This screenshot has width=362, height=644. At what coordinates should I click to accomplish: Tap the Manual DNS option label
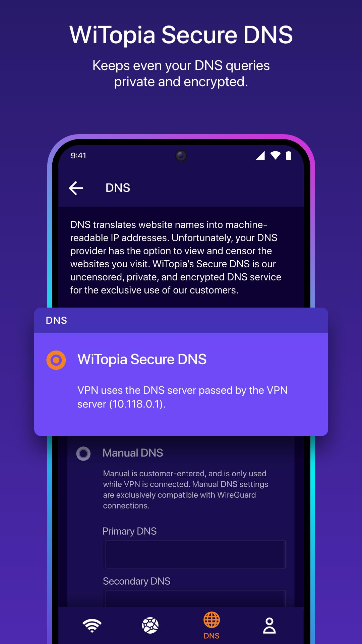(x=133, y=453)
